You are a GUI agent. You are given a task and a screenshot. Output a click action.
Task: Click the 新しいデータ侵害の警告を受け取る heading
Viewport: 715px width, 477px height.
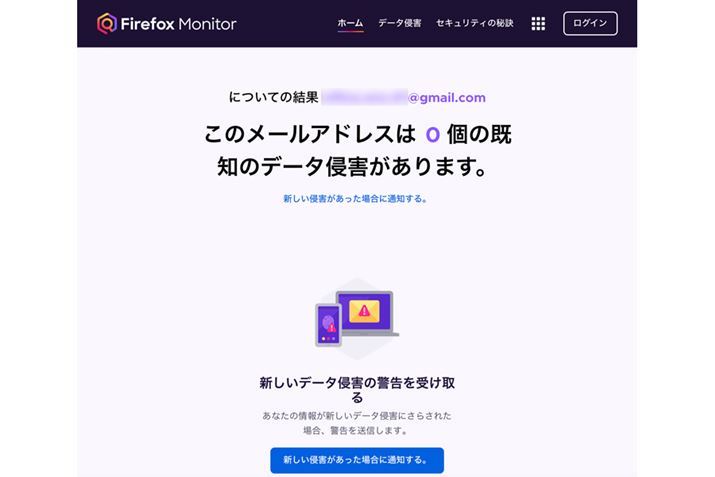click(x=357, y=389)
